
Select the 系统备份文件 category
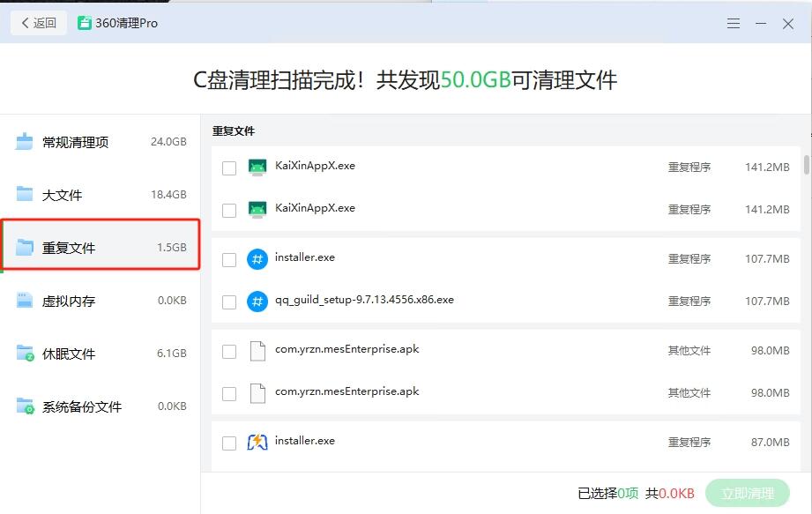click(x=101, y=406)
